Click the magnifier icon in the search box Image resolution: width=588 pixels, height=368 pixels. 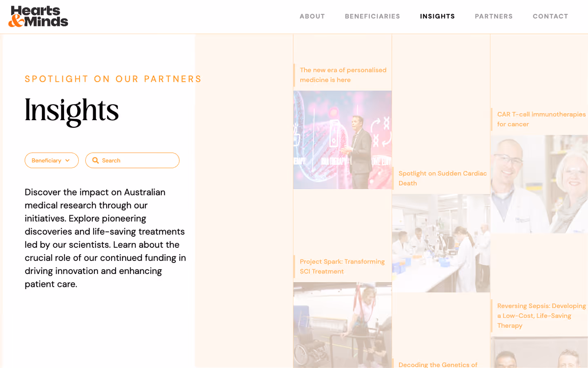click(96, 160)
